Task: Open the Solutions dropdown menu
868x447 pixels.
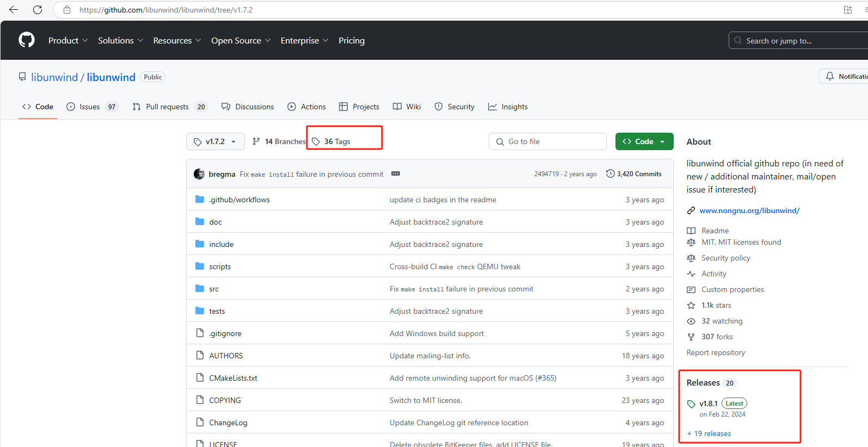Action: (x=120, y=40)
